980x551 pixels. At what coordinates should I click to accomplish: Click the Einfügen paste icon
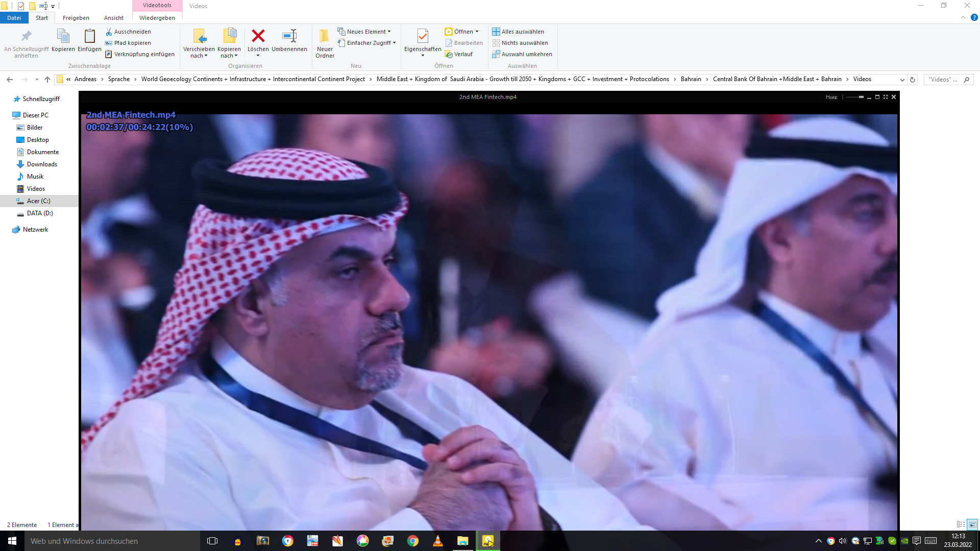[x=89, y=40]
